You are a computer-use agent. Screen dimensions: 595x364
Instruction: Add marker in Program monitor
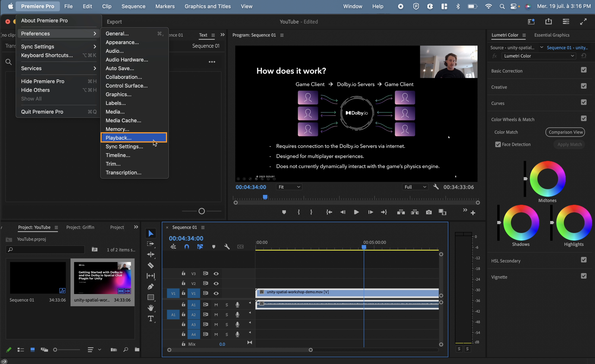(284, 212)
